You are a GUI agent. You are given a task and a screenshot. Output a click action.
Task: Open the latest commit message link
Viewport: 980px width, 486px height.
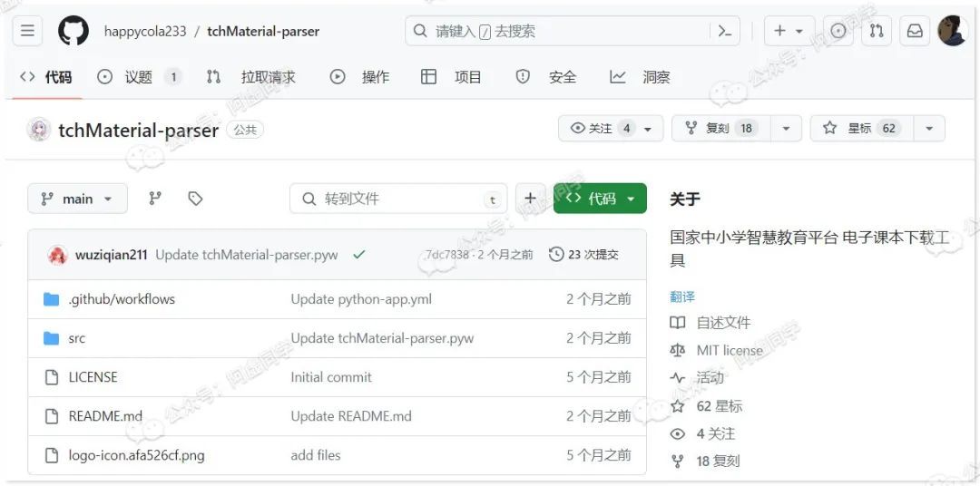tap(247, 255)
